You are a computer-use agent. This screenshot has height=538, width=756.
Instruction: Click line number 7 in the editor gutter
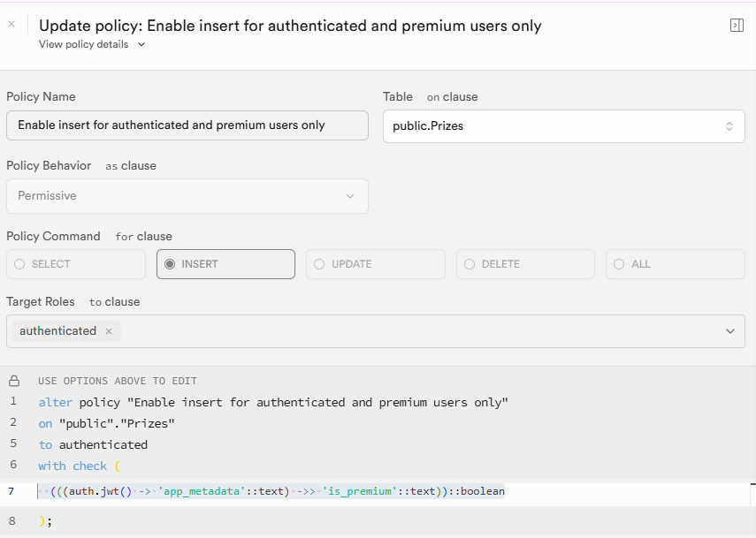(11, 491)
